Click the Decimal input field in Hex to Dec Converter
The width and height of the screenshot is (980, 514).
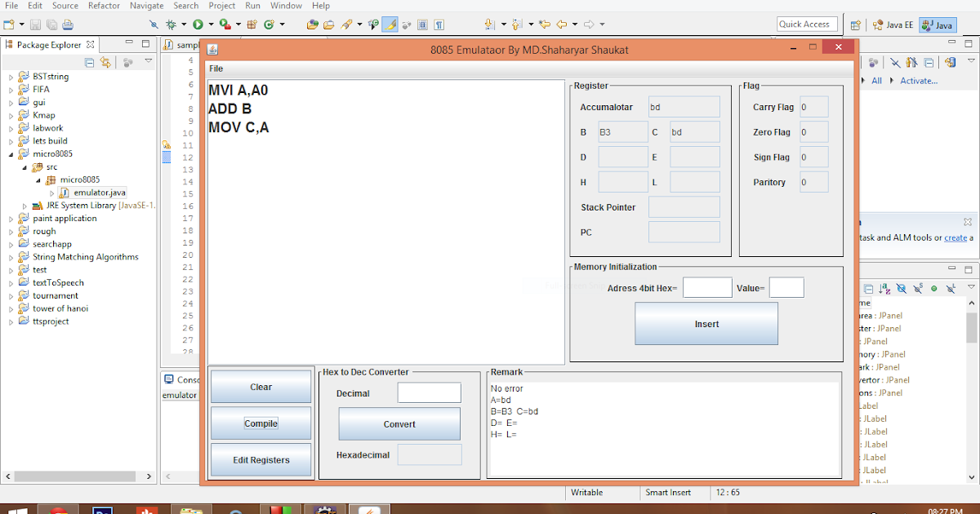pos(429,392)
